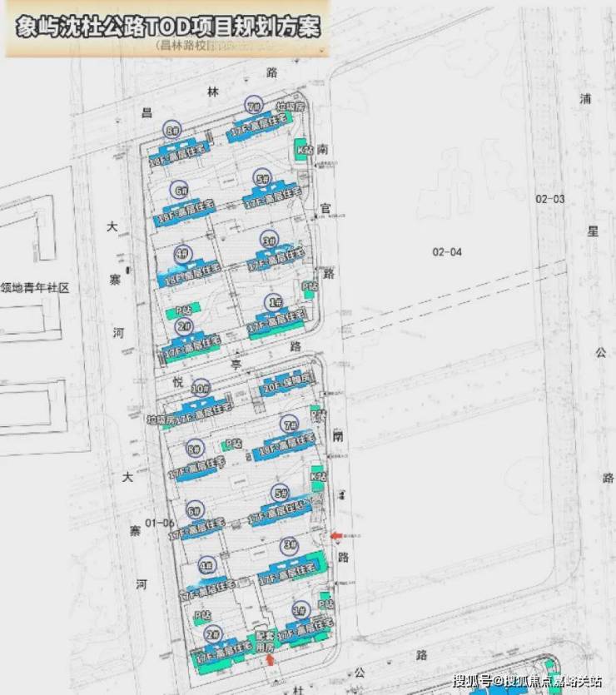This screenshot has height=695, width=616.
Task: Select the 1# circle in the southern block
Action: pyautogui.click(x=301, y=611)
